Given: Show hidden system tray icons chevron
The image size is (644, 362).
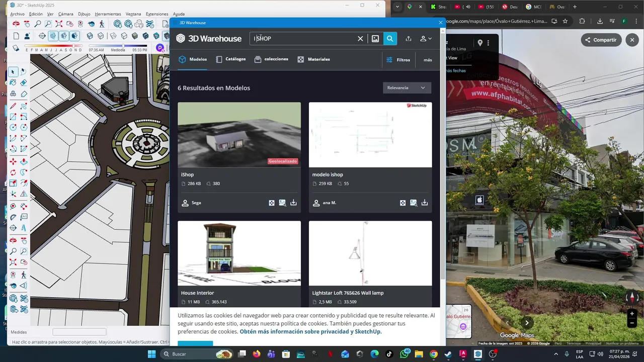Looking at the screenshot, I should click(556, 354).
